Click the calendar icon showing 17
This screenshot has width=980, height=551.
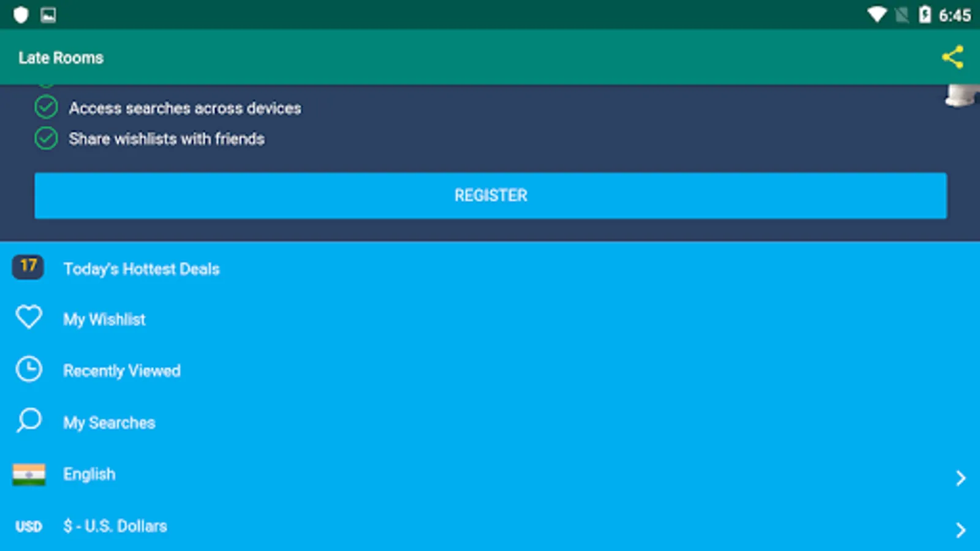tap(28, 267)
